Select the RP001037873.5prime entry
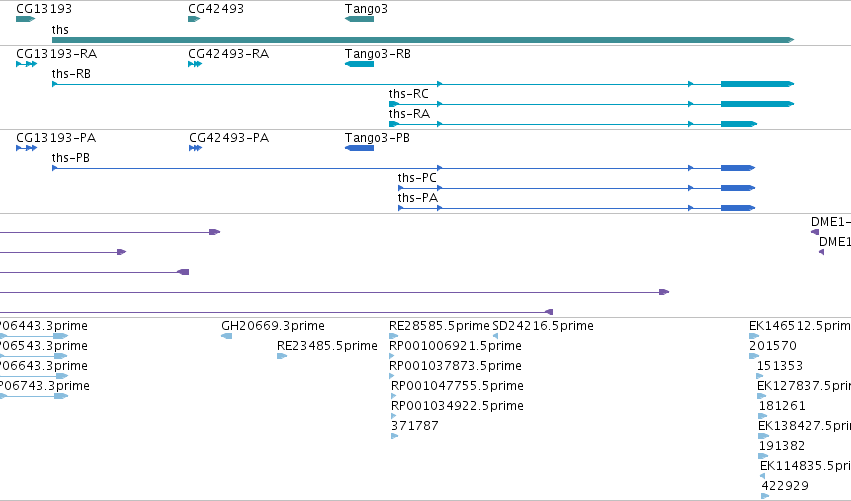Viewport: 851px width, 501px height. point(455,366)
